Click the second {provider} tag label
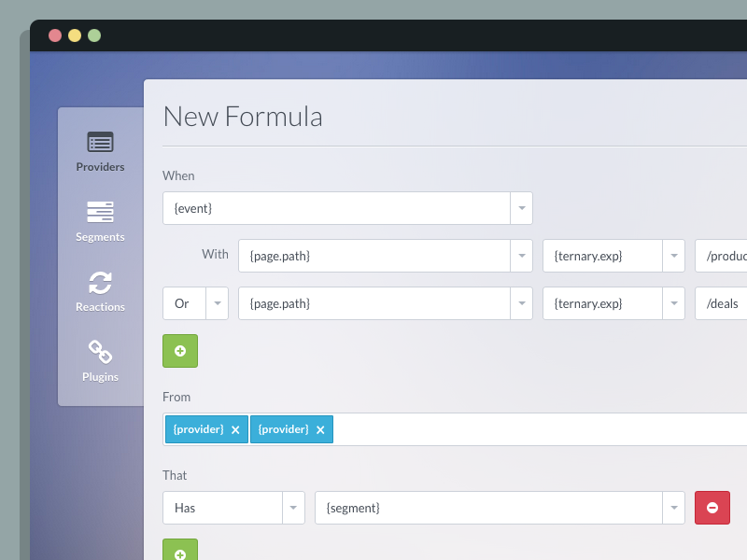 pos(284,429)
